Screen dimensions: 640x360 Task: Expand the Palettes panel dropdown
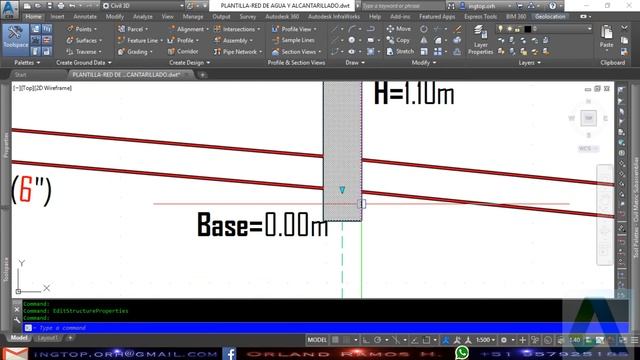click(27, 62)
